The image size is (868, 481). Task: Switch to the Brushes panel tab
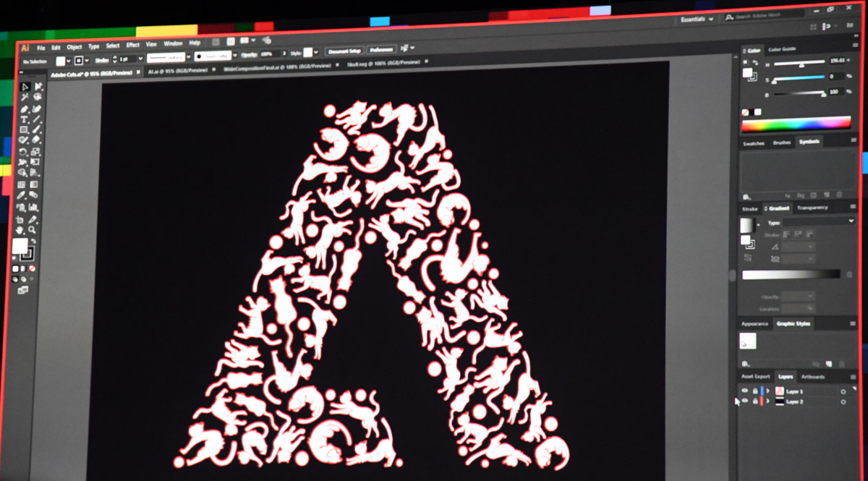(782, 142)
